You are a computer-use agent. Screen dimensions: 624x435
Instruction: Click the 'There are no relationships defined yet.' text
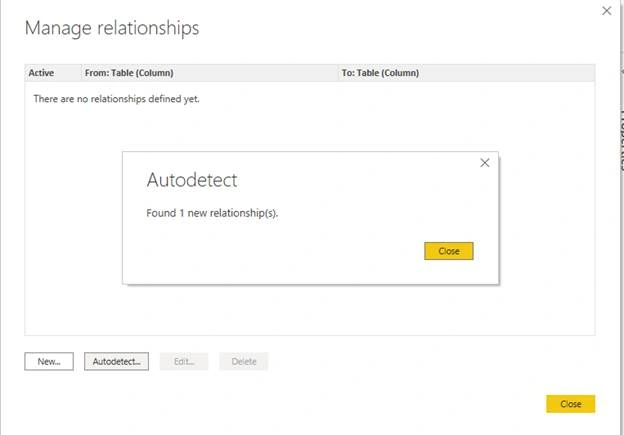pyautogui.click(x=116, y=99)
